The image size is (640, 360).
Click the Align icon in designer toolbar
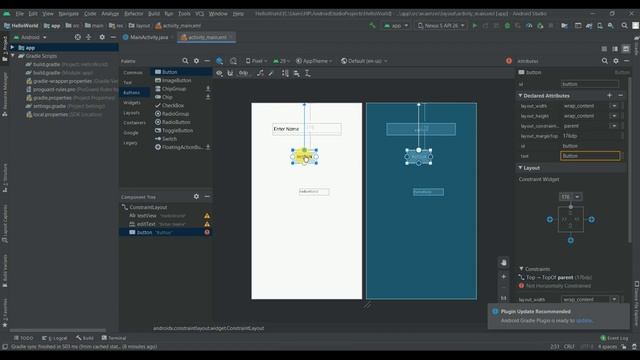coord(297,73)
